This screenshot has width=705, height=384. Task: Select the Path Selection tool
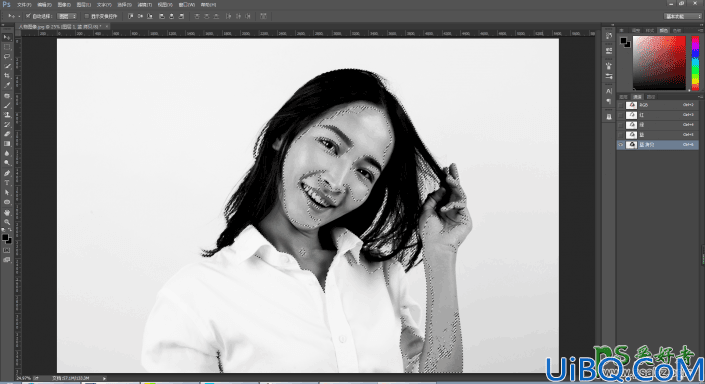click(7, 192)
